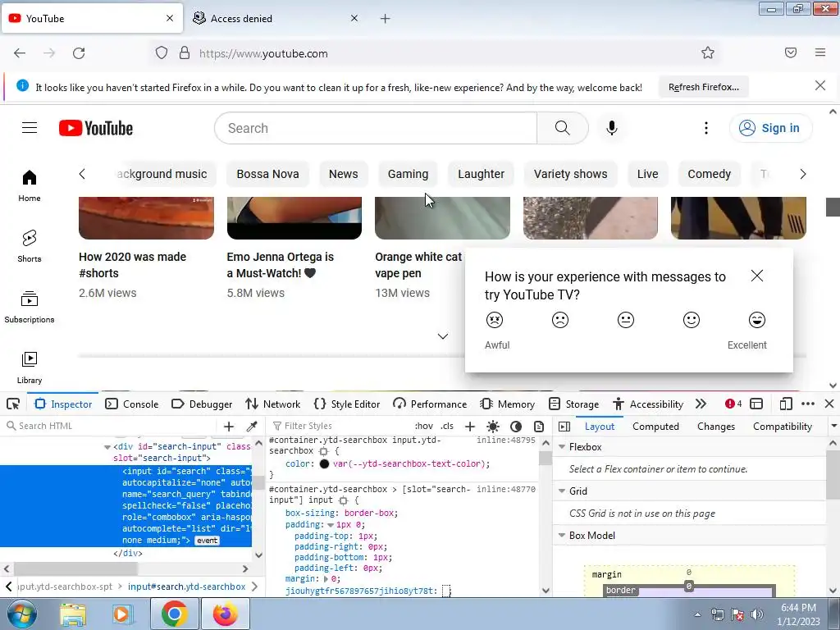Rate experience as Awful face
The width and height of the screenshot is (840, 630).
(495, 320)
